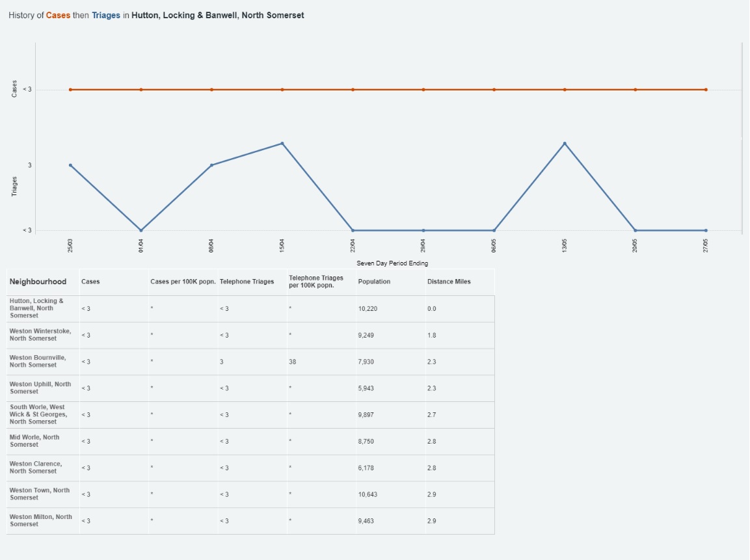Open Weston Town, North Somerset entry
Image resolution: width=750 pixels, height=560 pixels.
tap(40, 494)
